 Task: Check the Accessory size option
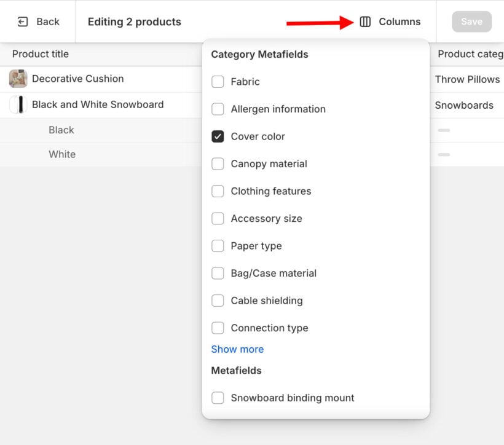point(218,218)
